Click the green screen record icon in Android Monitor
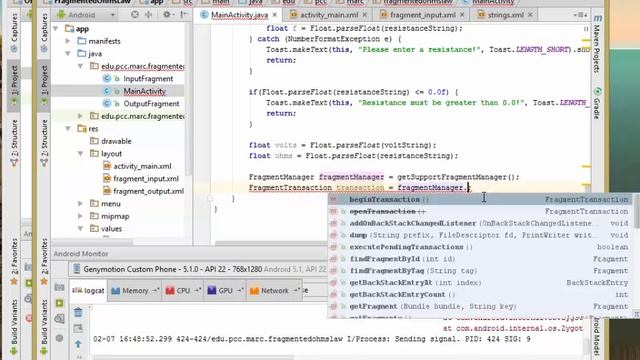 point(60,303)
